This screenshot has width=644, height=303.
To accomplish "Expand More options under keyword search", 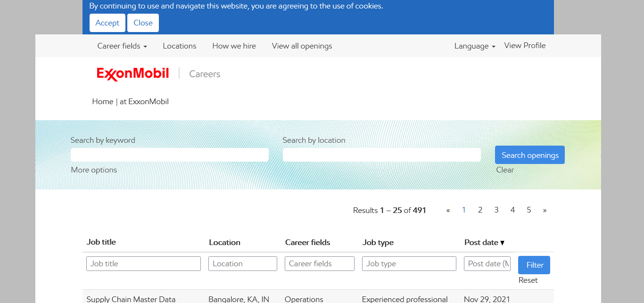I will tap(94, 170).
